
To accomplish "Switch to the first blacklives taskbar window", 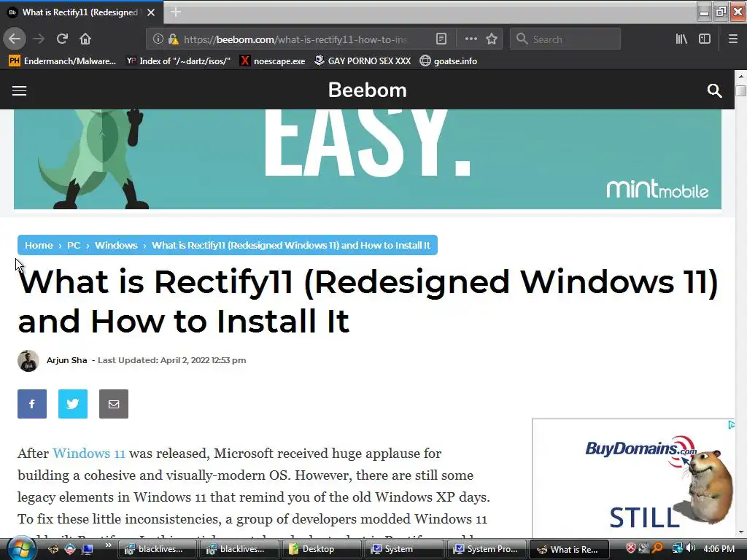I will [x=156, y=549].
